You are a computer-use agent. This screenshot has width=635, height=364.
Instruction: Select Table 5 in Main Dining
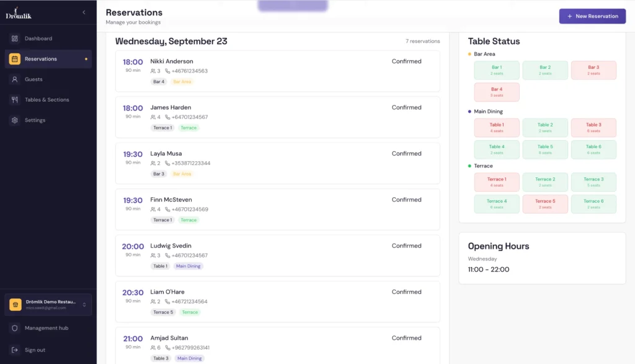[545, 149]
